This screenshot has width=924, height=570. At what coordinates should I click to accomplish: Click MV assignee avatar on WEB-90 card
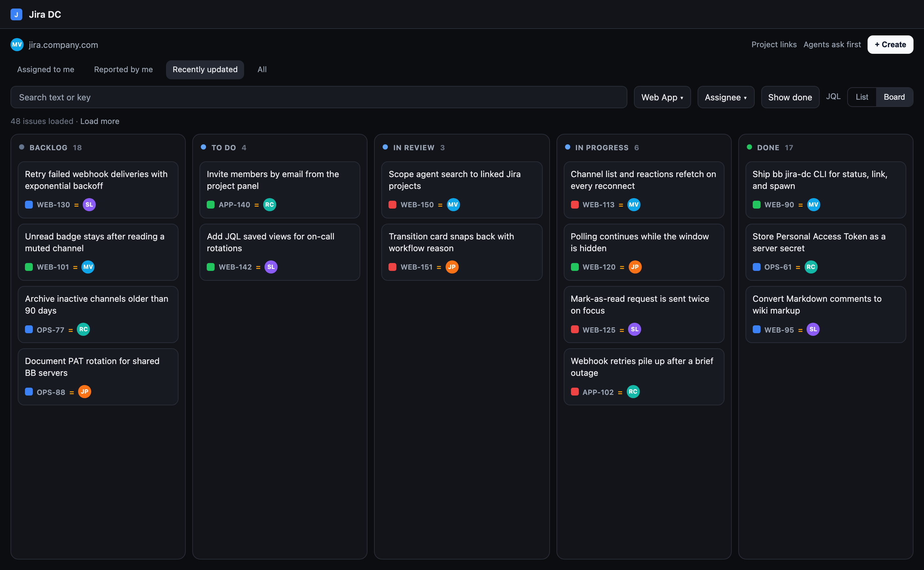coord(813,205)
